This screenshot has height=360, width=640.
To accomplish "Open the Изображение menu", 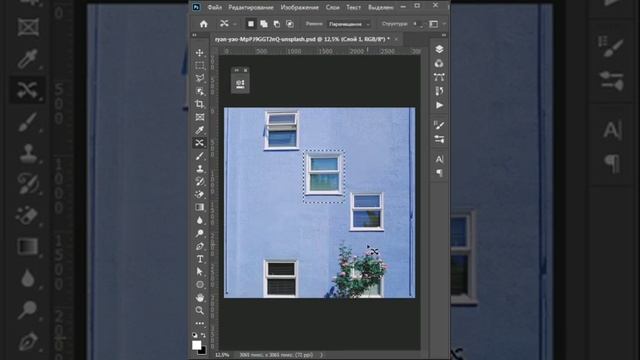I will [300, 7].
